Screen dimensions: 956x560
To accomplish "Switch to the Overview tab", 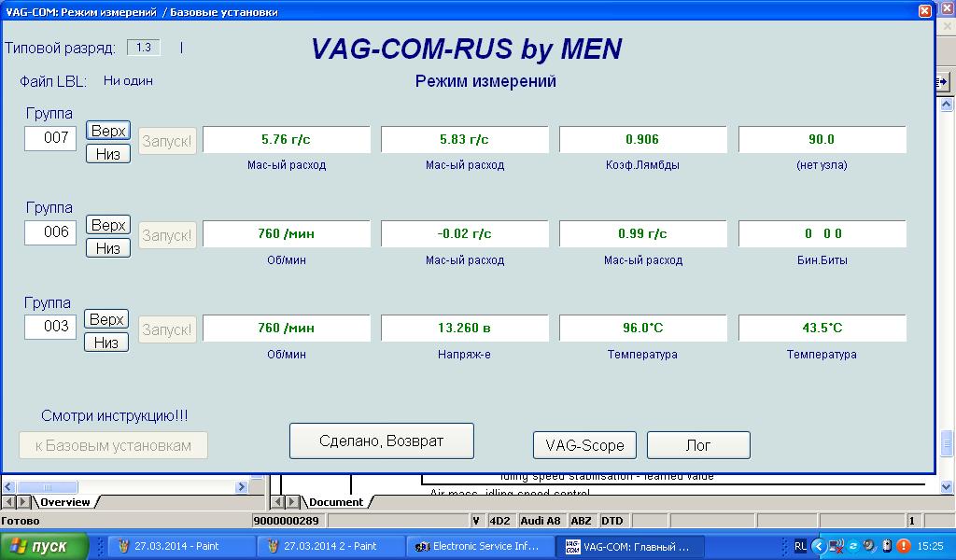I will tap(65, 502).
